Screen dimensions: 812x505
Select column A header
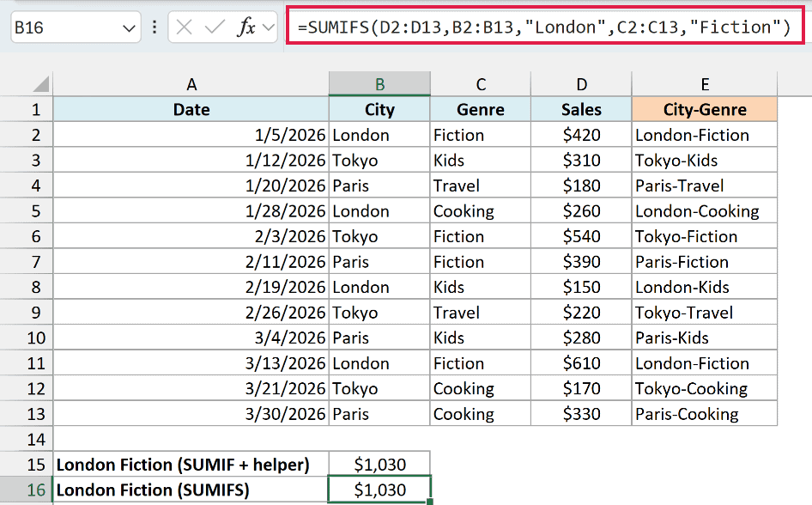pyautogui.click(x=191, y=84)
